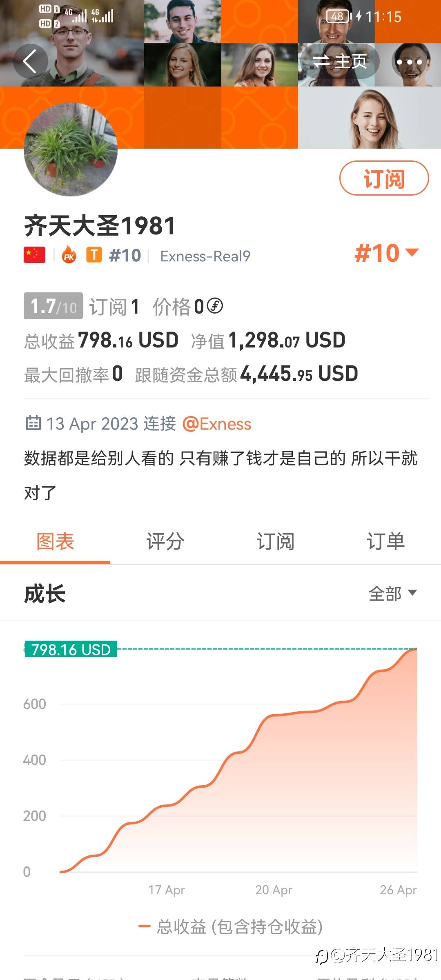Tap the back arrow icon
This screenshot has width=441, height=980.
click(30, 62)
